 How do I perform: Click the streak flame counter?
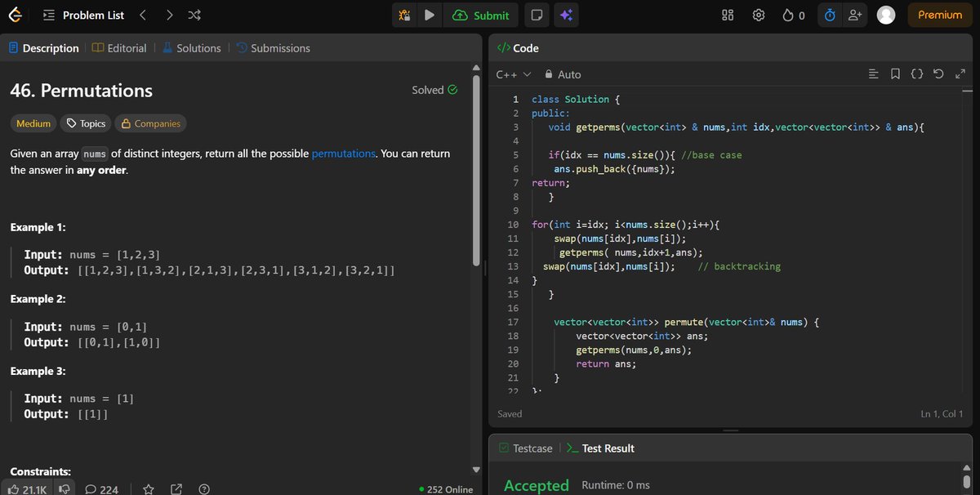pyautogui.click(x=794, y=15)
